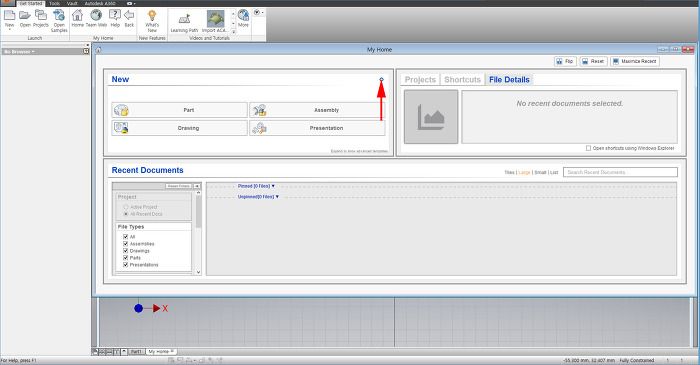Click Reset Filters in the filter pane

(x=178, y=186)
